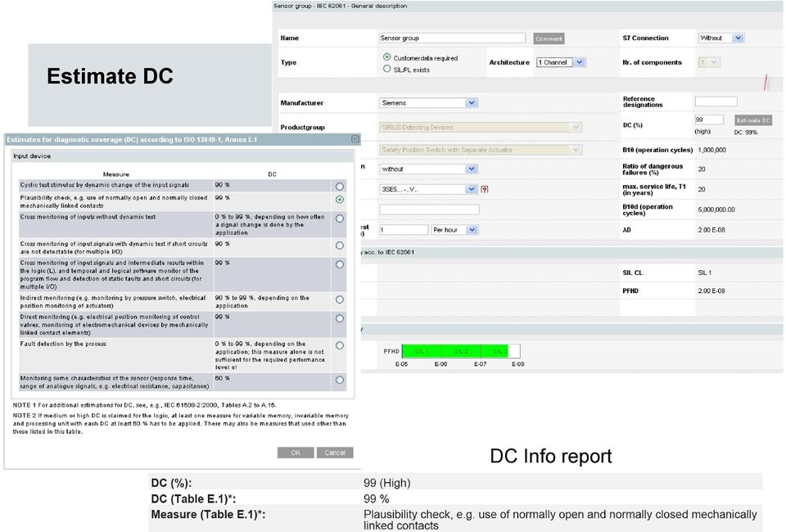Click the empty field below 3SE5 dropdown
786x532 pixels.
(x=429, y=210)
